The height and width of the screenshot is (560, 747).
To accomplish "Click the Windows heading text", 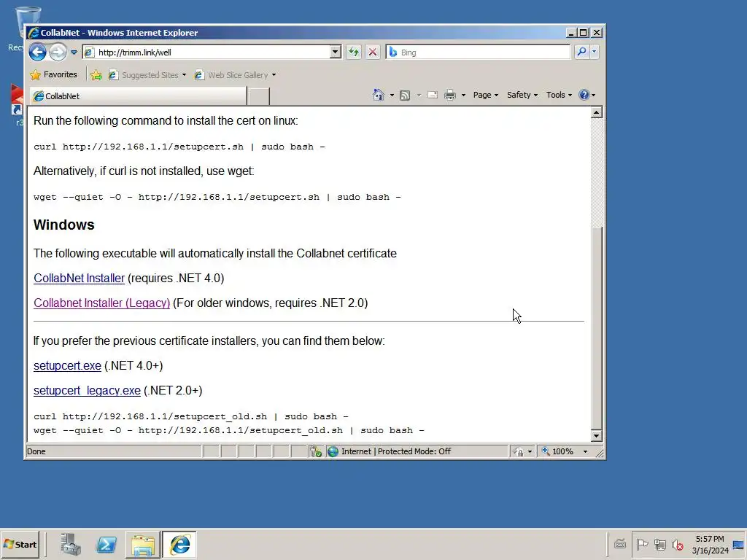I will [64, 225].
